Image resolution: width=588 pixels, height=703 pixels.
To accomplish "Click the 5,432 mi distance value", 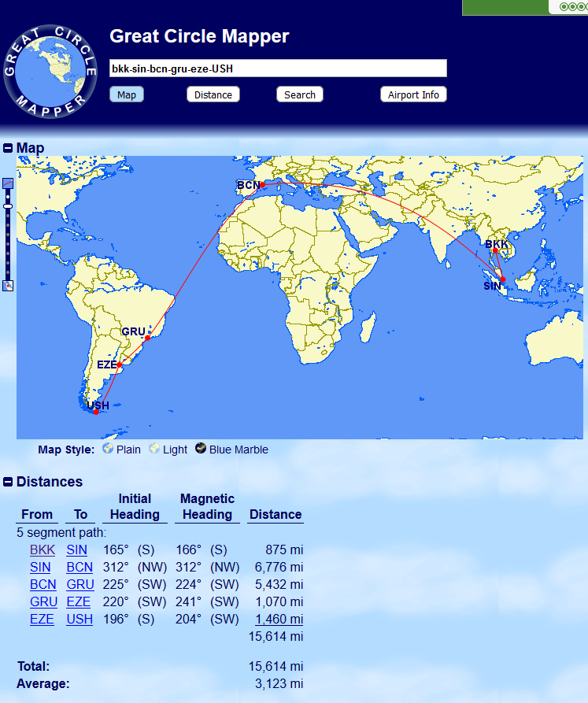I will [279, 585].
